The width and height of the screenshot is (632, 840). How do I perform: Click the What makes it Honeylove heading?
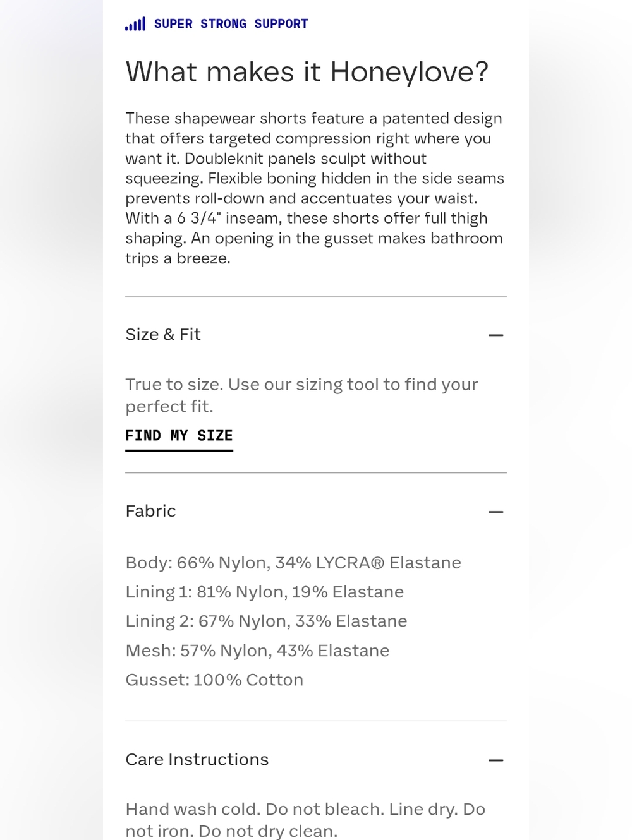[x=307, y=72]
